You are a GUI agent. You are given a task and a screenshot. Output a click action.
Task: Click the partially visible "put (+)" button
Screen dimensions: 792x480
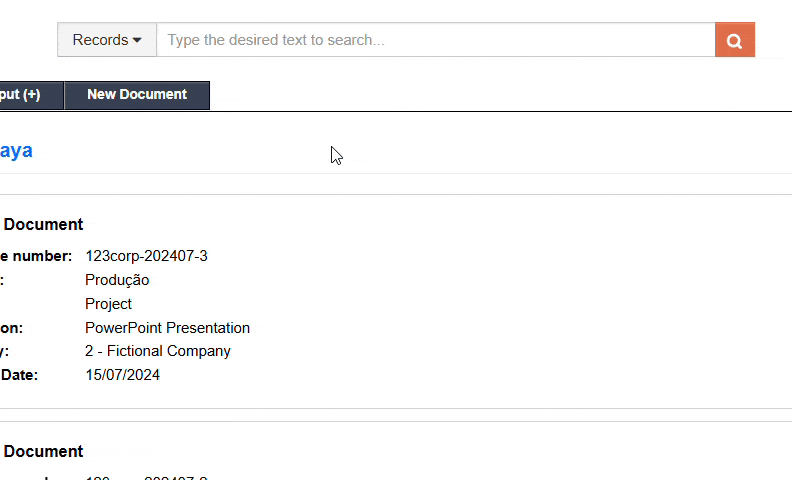(22, 95)
